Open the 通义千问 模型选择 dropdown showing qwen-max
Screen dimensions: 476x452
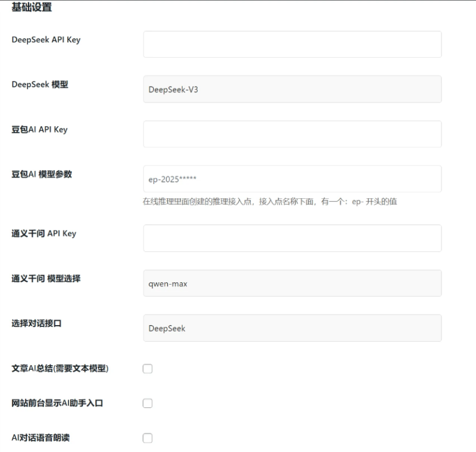pos(292,283)
